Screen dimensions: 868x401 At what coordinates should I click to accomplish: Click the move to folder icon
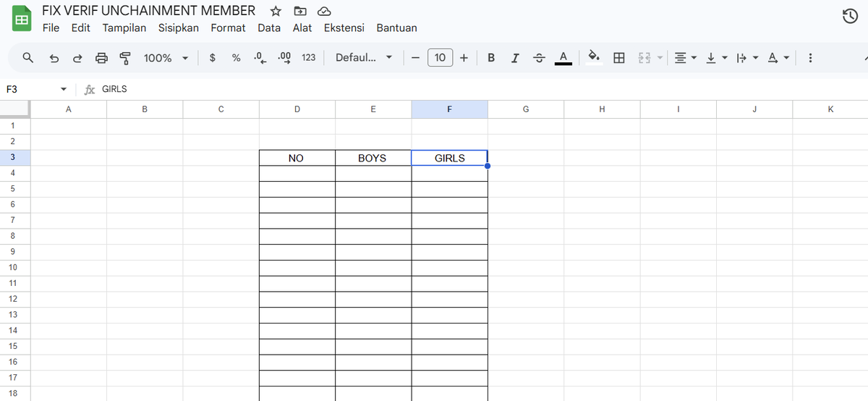point(300,11)
